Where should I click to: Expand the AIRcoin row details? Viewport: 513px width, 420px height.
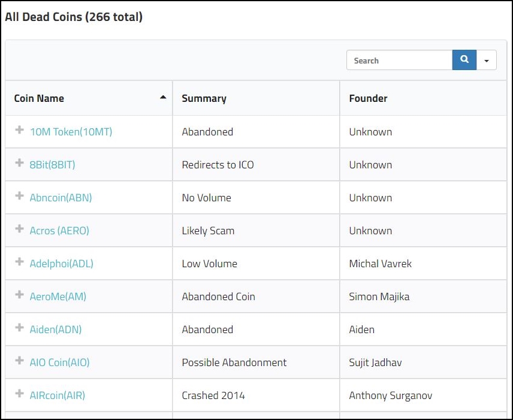point(19,394)
